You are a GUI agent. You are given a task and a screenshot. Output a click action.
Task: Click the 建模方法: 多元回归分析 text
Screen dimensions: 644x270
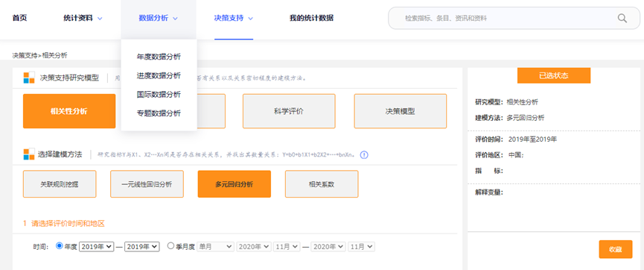pyautogui.click(x=510, y=118)
